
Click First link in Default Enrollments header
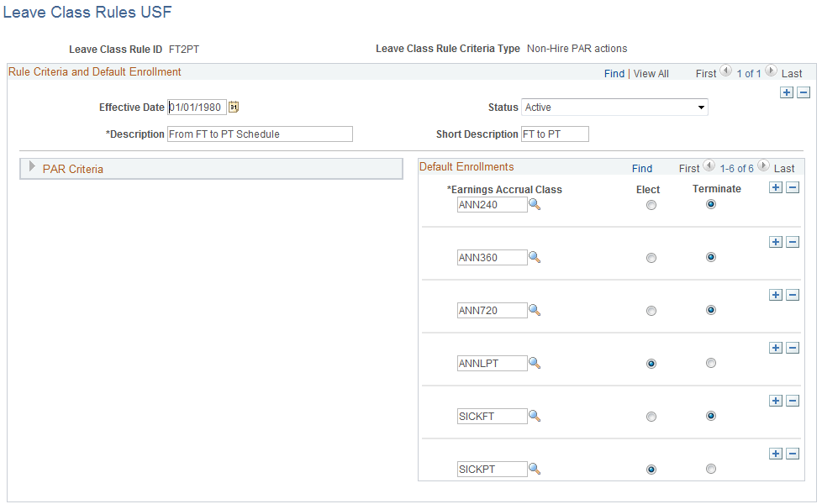click(x=689, y=169)
